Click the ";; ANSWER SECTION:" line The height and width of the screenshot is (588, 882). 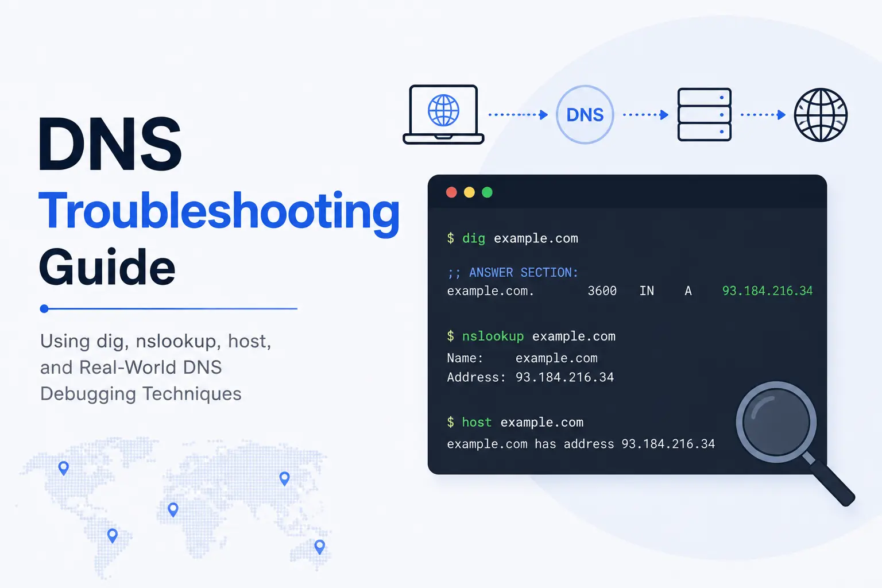(x=513, y=273)
